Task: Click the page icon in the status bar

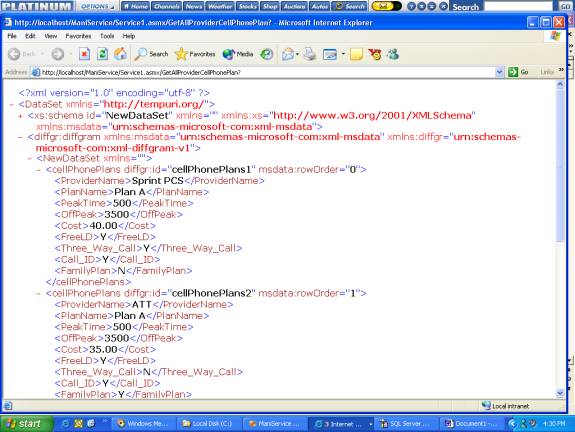Action: pyautogui.click(x=8, y=406)
